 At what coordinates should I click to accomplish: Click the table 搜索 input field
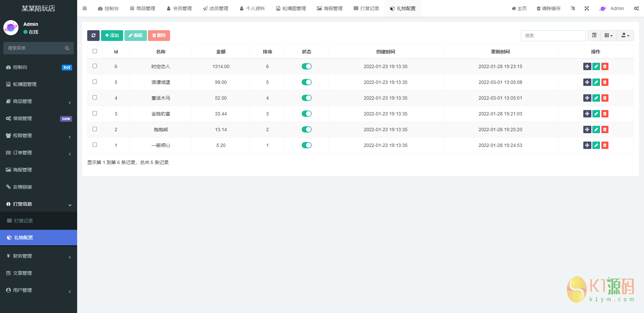tap(553, 36)
